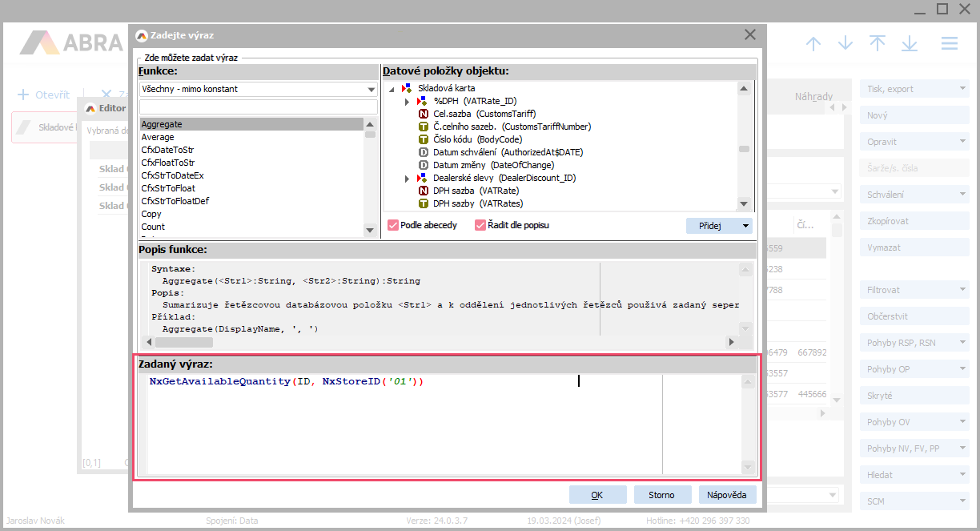The image size is (980, 531).
Task: Toggle Podle abecedy checkbox
Action: [393, 225]
